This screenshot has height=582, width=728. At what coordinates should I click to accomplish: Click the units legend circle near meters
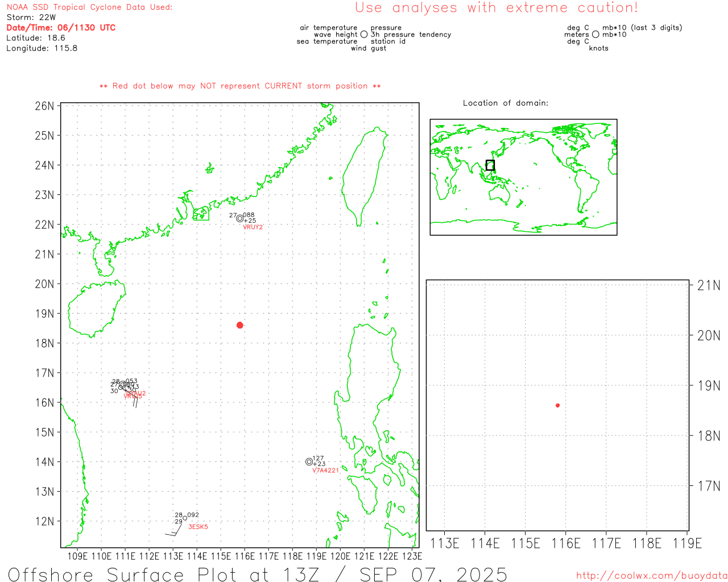pyautogui.click(x=595, y=34)
